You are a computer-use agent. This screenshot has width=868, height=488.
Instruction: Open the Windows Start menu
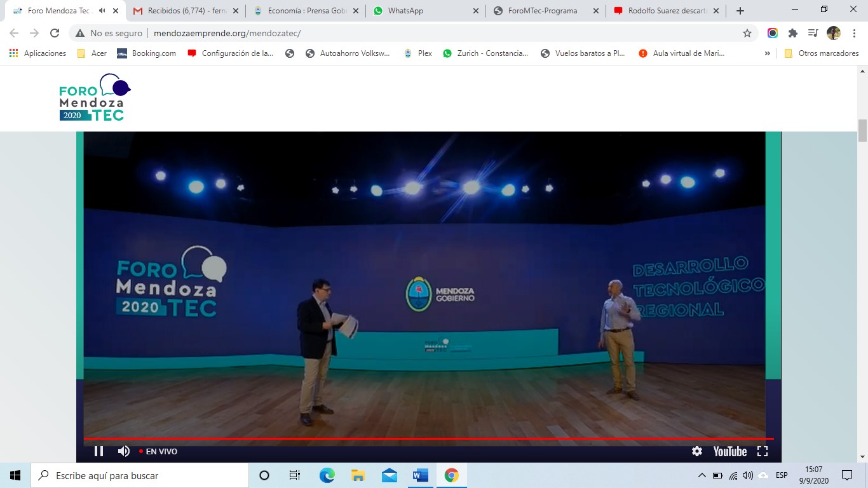(x=15, y=475)
